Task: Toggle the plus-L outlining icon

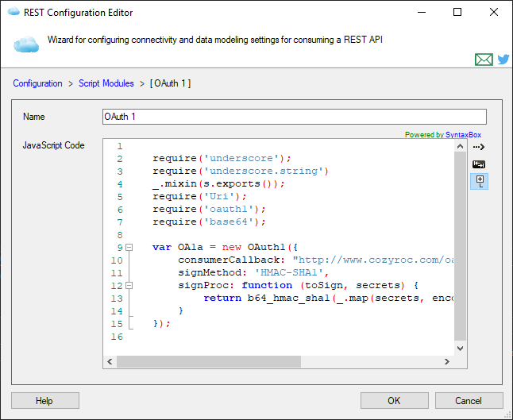Action: (x=480, y=182)
